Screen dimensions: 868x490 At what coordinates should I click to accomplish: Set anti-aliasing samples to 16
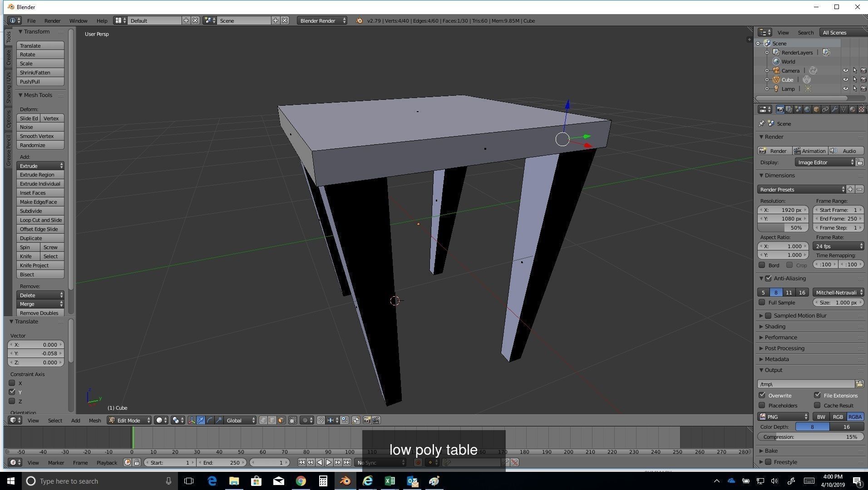tap(801, 292)
